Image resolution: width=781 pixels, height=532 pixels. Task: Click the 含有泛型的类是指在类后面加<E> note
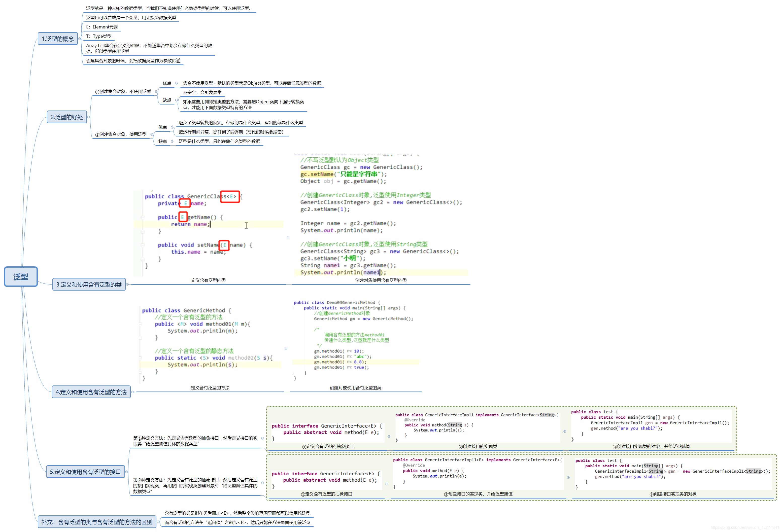click(237, 513)
